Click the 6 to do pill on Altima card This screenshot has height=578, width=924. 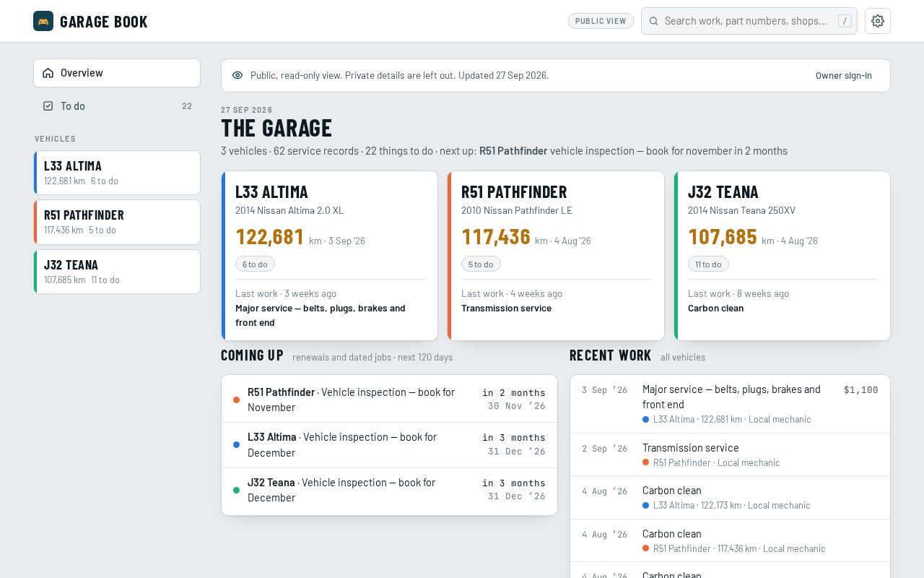pos(255,264)
